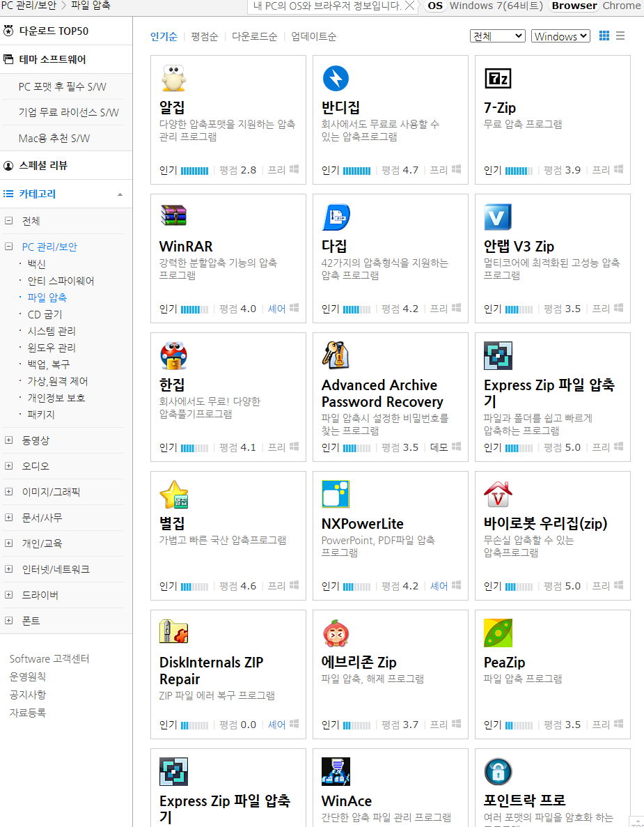The width and height of the screenshot is (644, 827).
Task: Select CD 굽기 subcategory
Action: (x=45, y=314)
